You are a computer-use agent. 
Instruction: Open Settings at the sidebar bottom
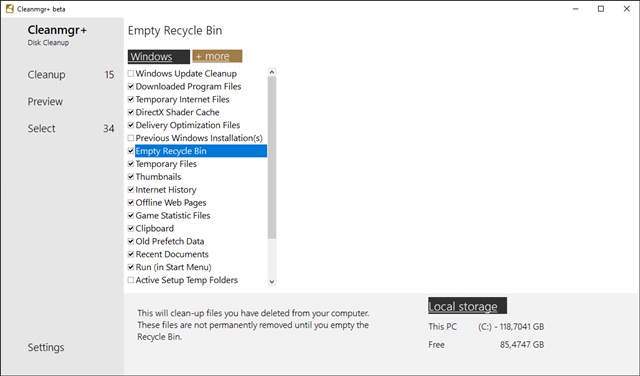click(x=46, y=347)
